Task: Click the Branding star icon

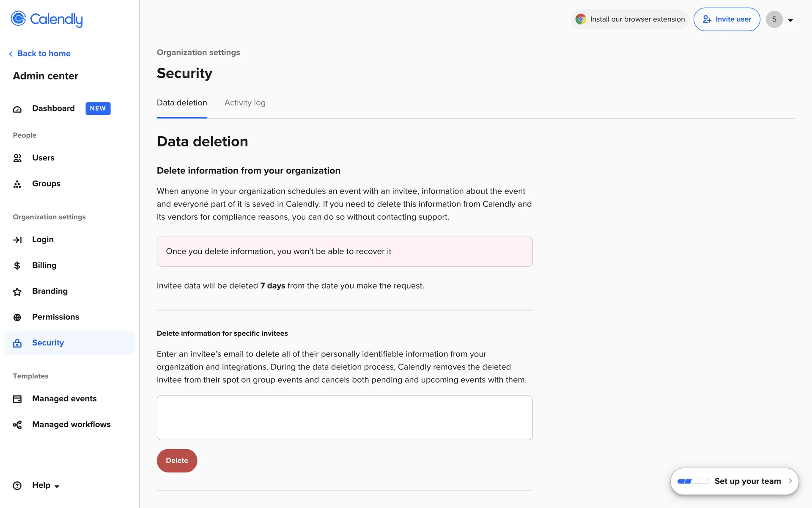Action: point(17,292)
